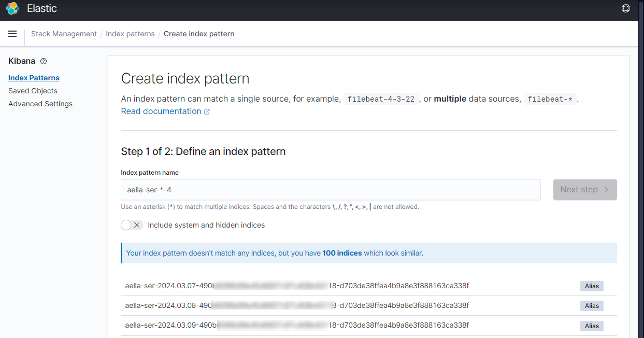The image size is (644, 338).
Task: Click Alias badge for 2024.03.08 index
Action: tap(592, 306)
